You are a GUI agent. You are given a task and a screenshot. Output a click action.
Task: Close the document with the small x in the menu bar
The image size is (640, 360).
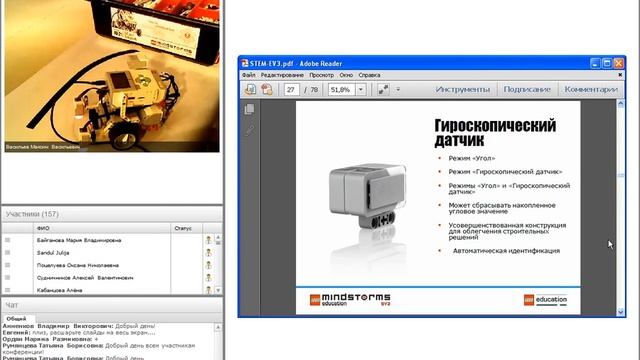pos(620,75)
